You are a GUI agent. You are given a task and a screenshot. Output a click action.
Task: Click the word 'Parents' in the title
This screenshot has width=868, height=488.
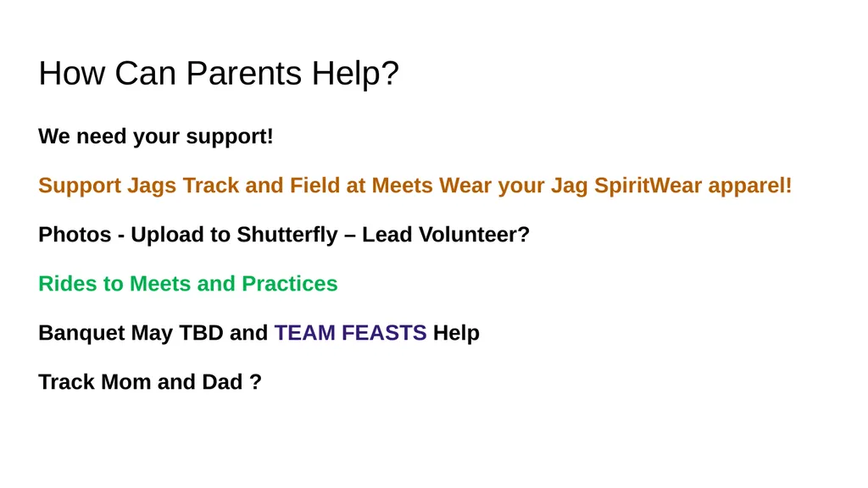click(243, 73)
